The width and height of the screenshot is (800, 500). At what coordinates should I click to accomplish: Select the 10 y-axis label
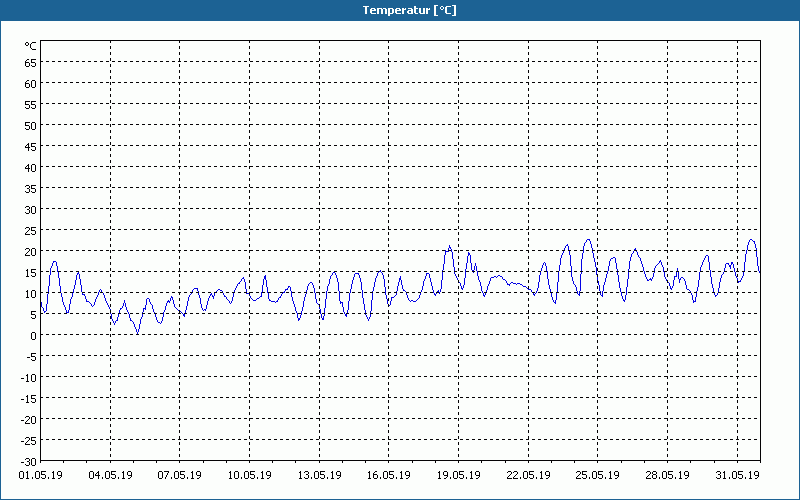[31, 294]
